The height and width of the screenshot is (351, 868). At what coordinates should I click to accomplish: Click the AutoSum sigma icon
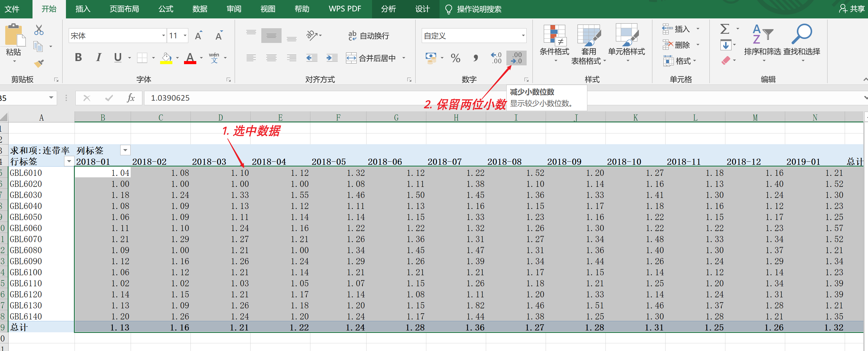724,29
